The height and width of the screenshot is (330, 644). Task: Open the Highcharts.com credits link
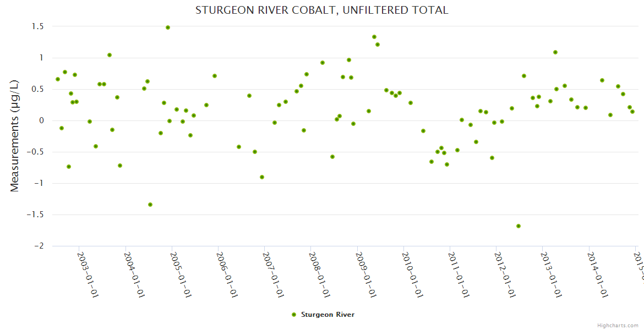pyautogui.click(x=618, y=325)
